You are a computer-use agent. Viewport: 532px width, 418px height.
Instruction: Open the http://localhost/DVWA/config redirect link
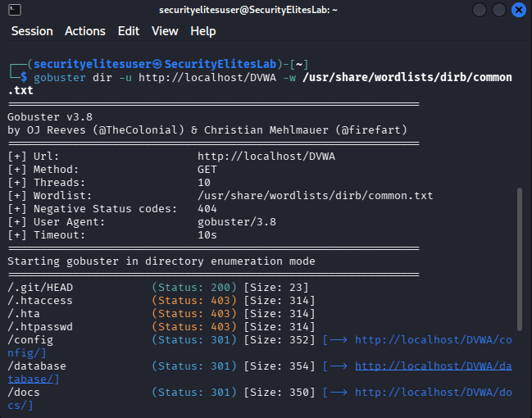pyautogui.click(x=434, y=339)
